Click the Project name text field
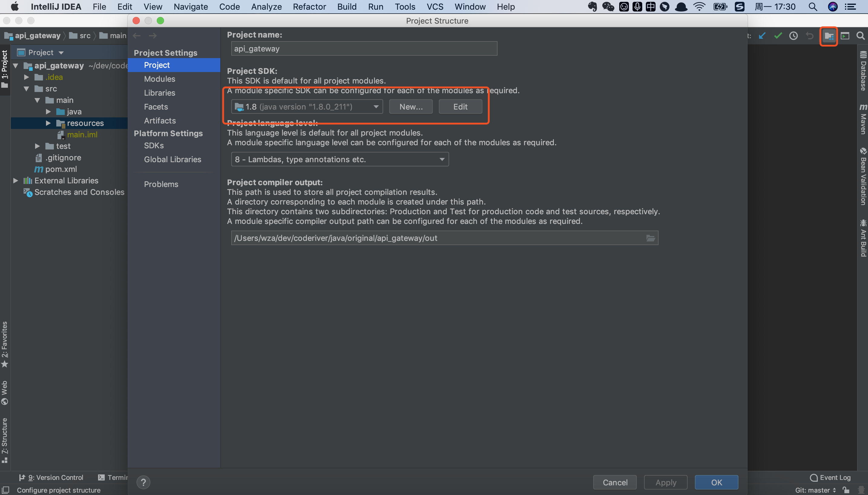The image size is (868, 495). click(x=364, y=49)
